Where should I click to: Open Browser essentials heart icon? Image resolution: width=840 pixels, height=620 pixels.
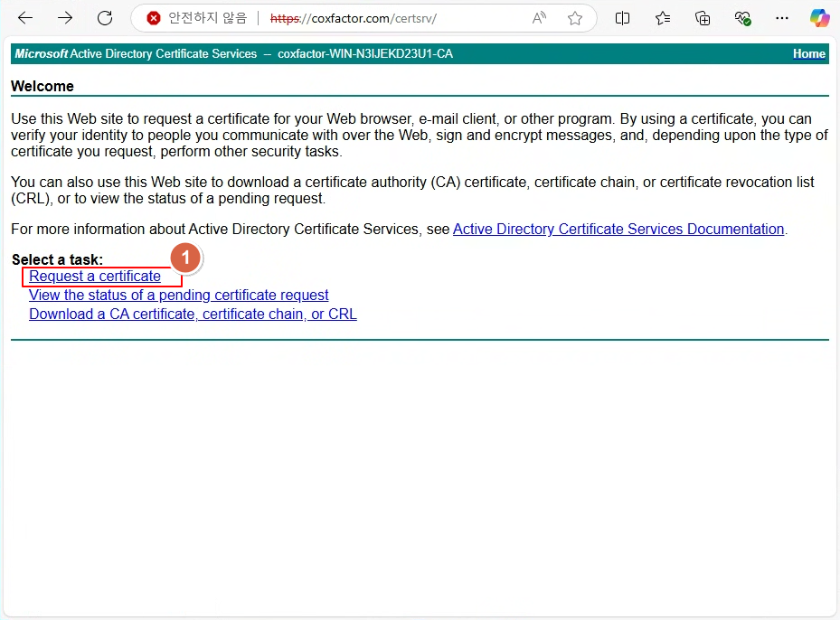pos(742,18)
